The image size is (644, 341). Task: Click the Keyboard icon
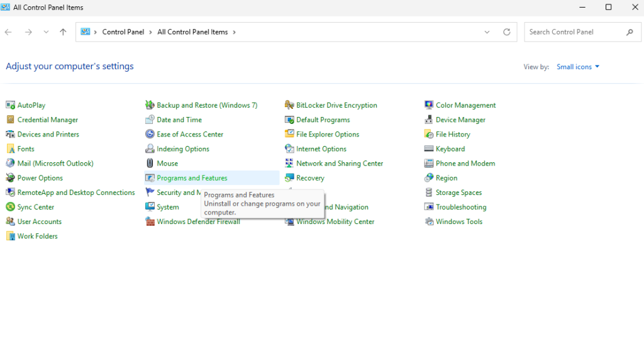429,148
